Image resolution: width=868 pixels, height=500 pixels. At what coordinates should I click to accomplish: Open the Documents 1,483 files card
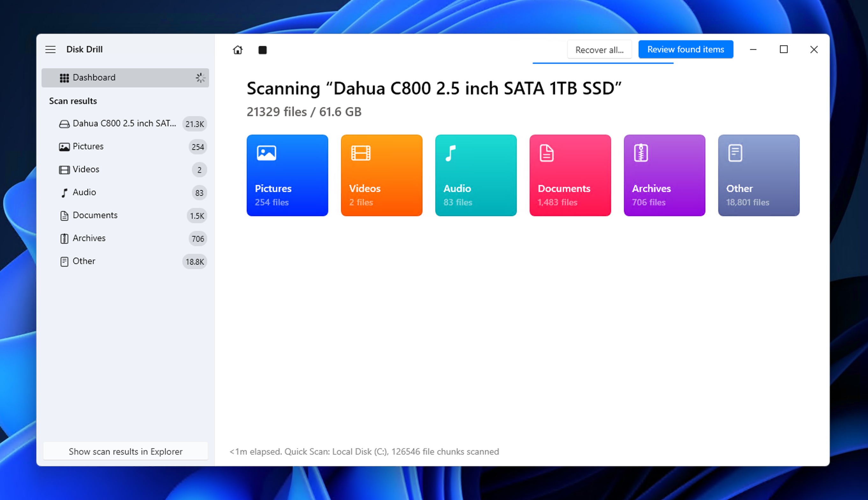[x=570, y=175]
